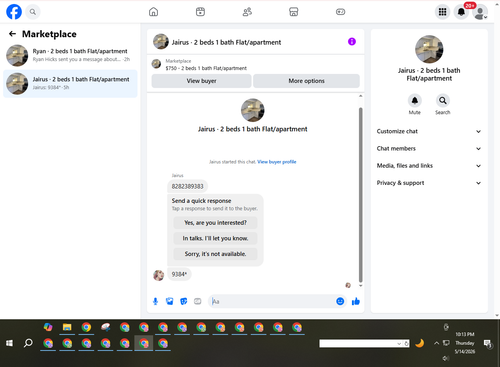Open the paint palette taskbar app
Viewport: 500px width, 367px height.
pyautogui.click(x=105, y=327)
